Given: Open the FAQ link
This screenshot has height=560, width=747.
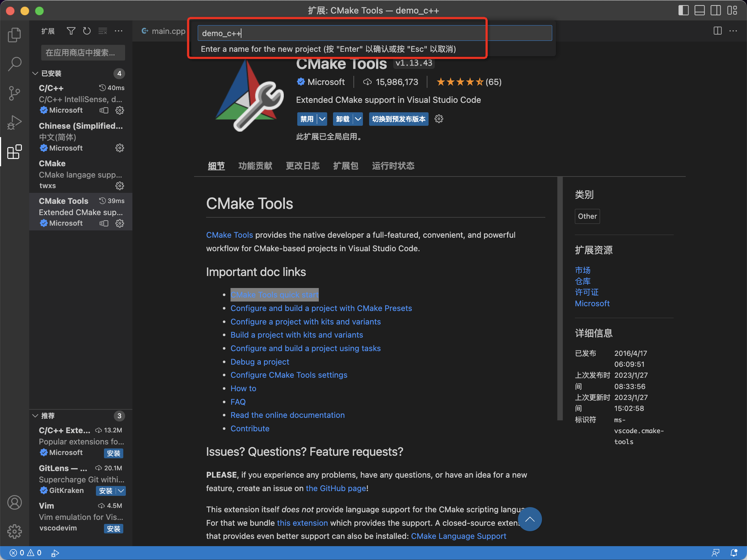Looking at the screenshot, I should coord(238,402).
